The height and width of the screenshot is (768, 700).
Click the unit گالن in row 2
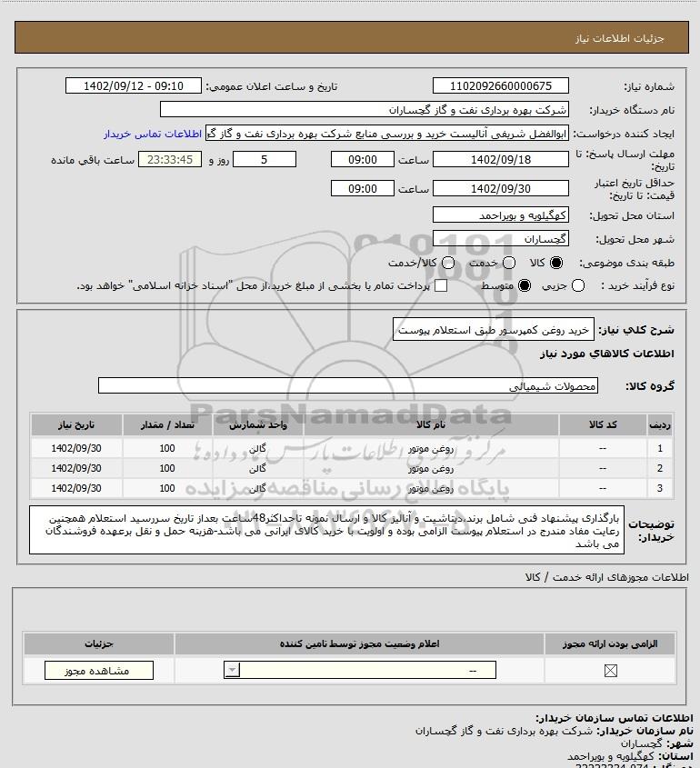[257, 468]
